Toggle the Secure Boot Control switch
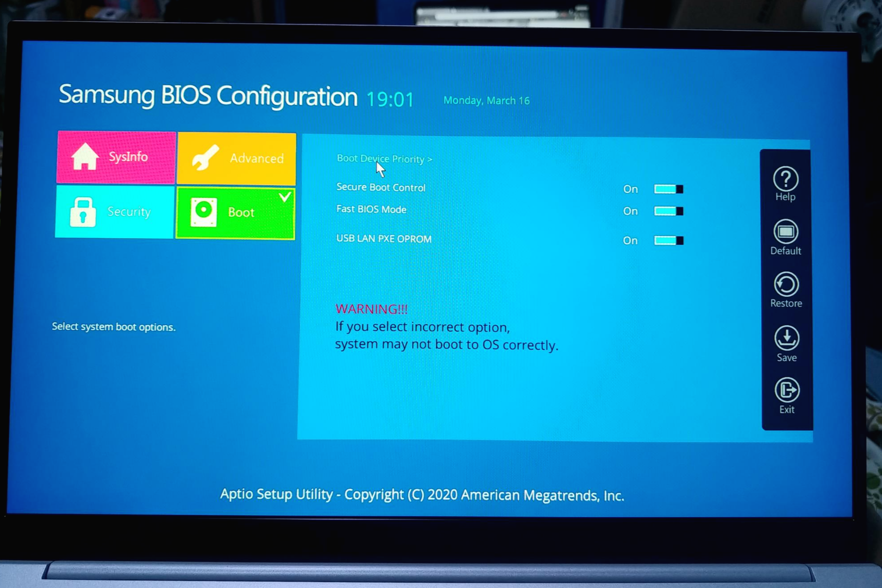The height and width of the screenshot is (588, 882). pos(668,189)
